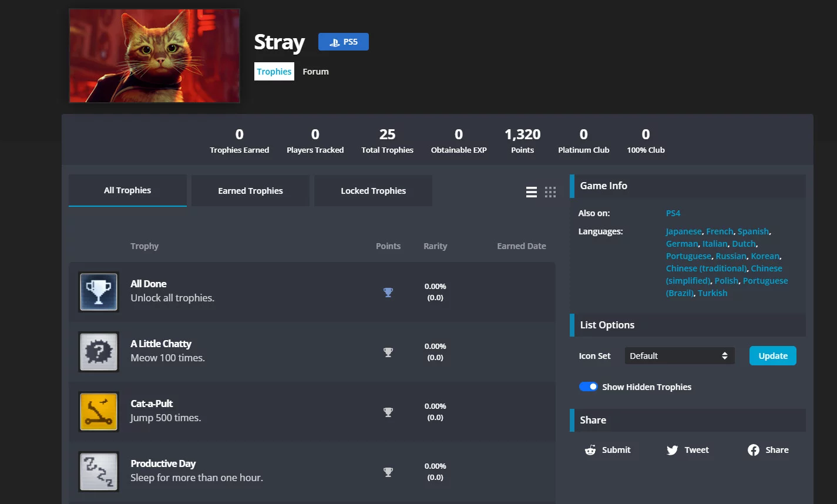Click the Stray cat cover image
Image resolution: width=837 pixels, height=504 pixels.
154,56
